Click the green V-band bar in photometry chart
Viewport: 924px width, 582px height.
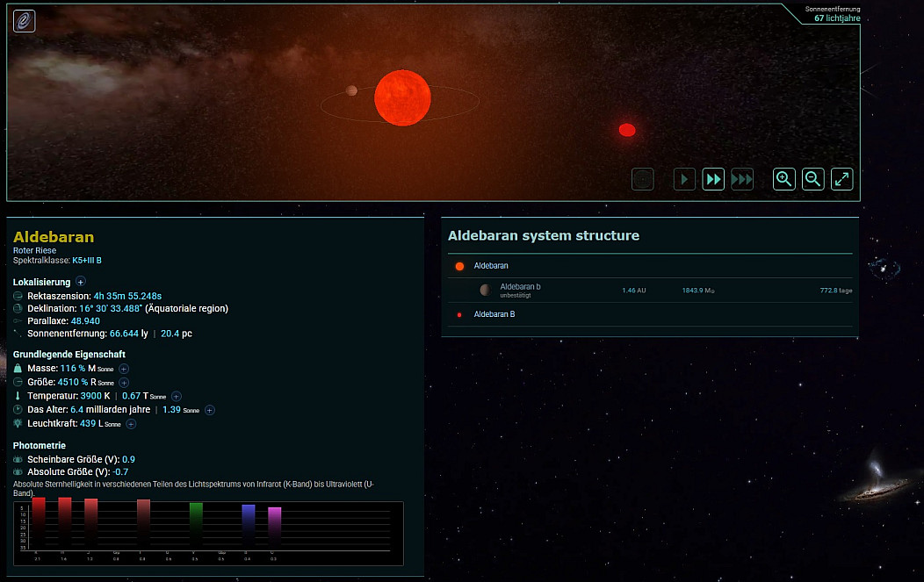coord(196,524)
